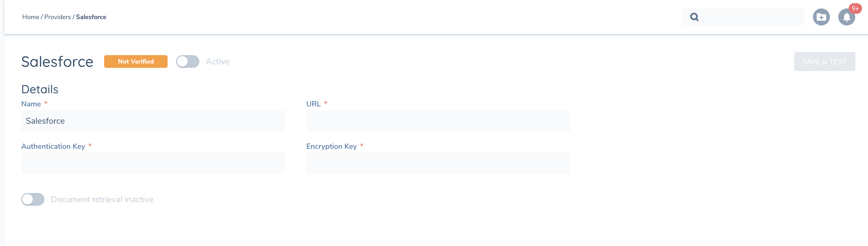The width and height of the screenshot is (868, 246).
Task: Open the notifications bell icon
Action: [x=846, y=17]
